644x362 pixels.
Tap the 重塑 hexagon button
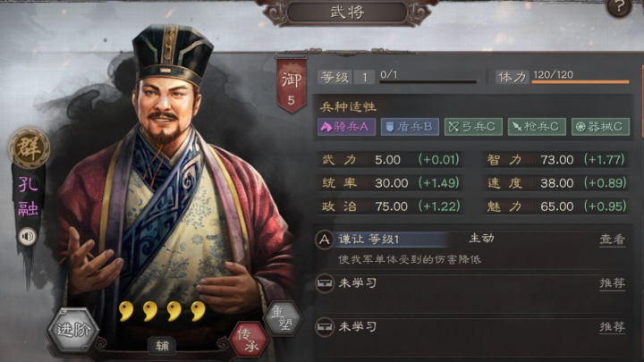click(x=282, y=317)
